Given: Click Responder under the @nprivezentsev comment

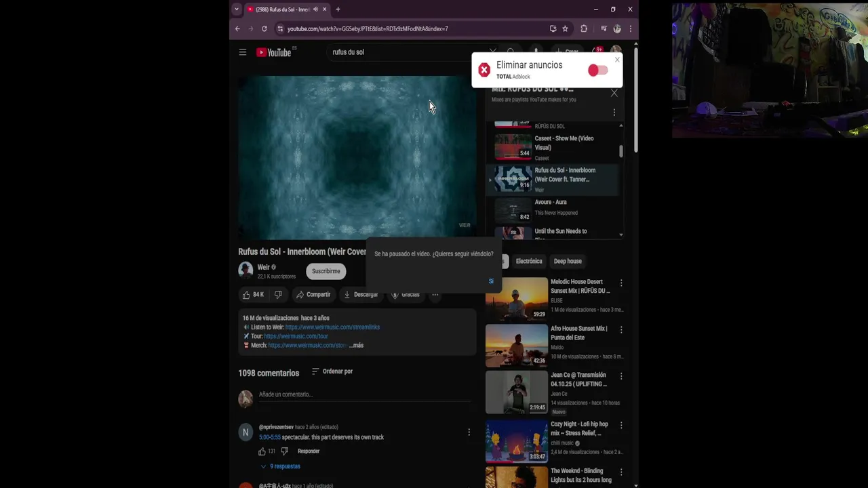Looking at the screenshot, I should coord(309,451).
